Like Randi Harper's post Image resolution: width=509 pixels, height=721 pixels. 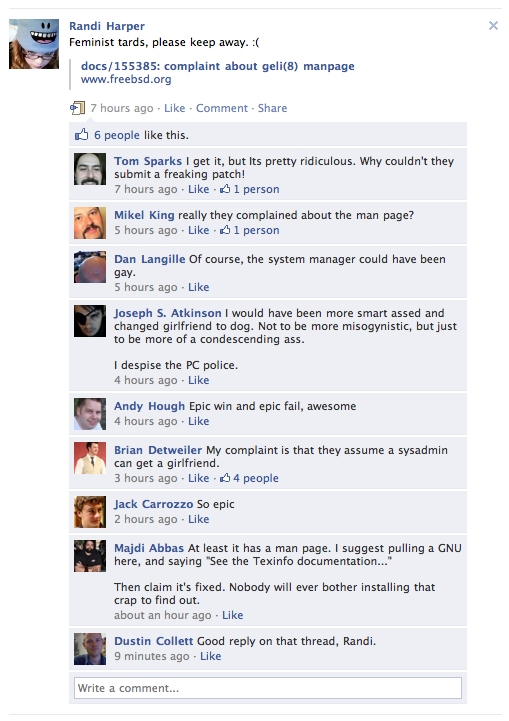[x=175, y=108]
